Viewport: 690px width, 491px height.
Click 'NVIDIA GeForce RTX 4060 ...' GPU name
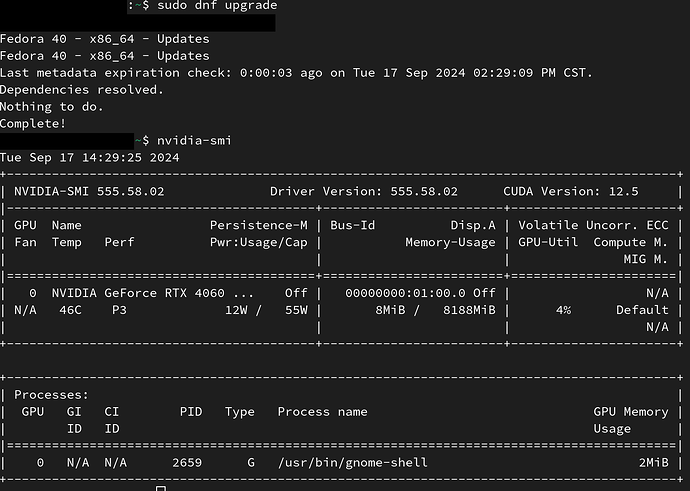click(153, 293)
